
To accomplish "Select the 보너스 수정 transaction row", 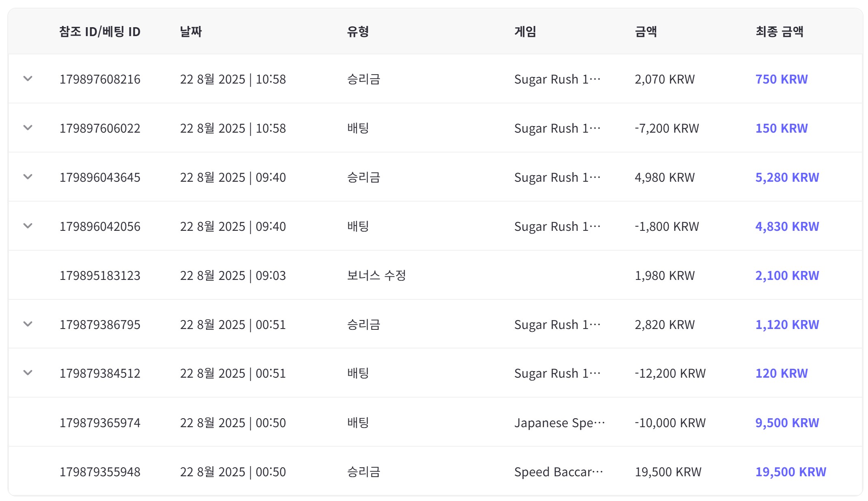I will tap(376, 275).
